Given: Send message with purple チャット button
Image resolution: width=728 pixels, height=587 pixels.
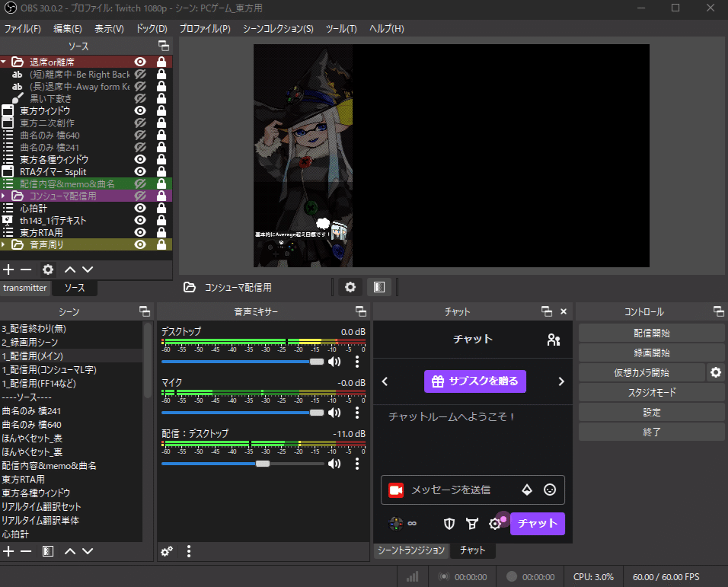Looking at the screenshot, I should click(537, 524).
